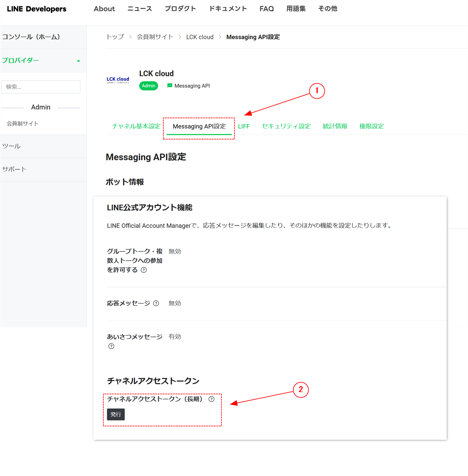Go to トップ breadcrumb link

coord(115,37)
